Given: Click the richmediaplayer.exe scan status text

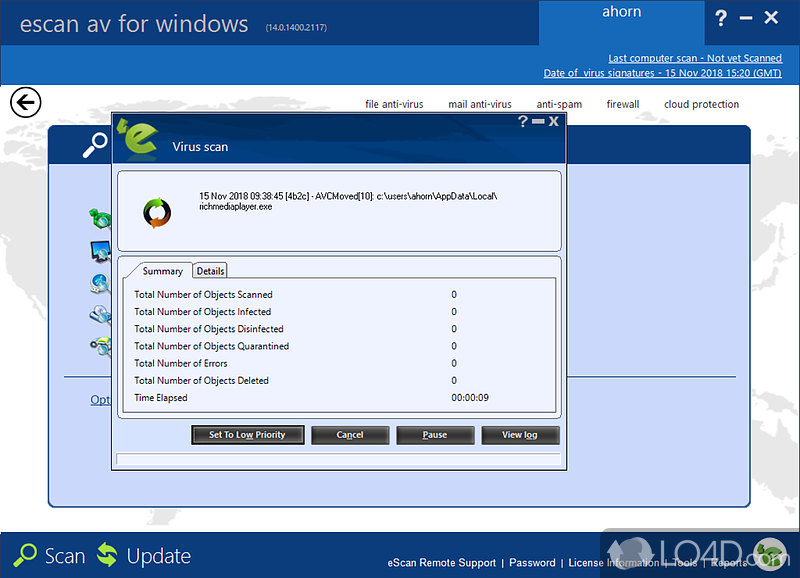Looking at the screenshot, I should (348, 201).
